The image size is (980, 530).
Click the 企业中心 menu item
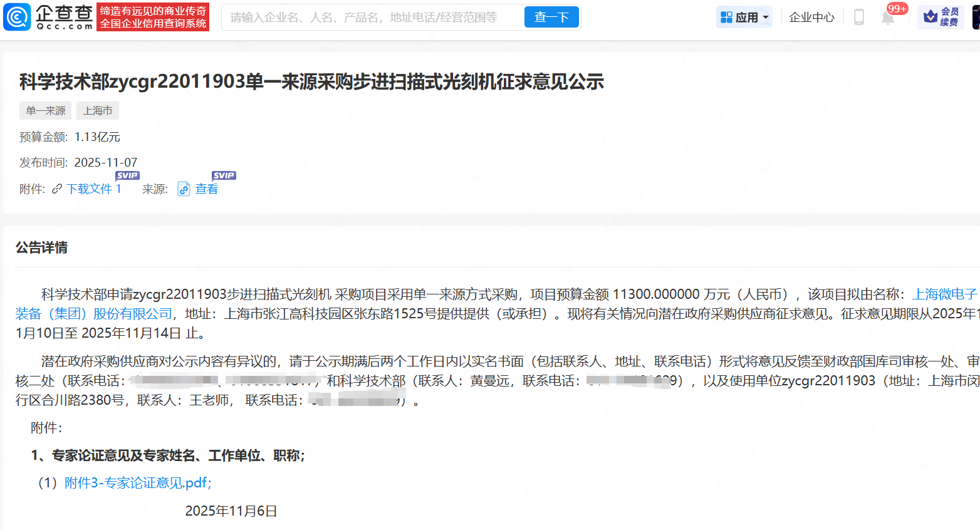811,17
